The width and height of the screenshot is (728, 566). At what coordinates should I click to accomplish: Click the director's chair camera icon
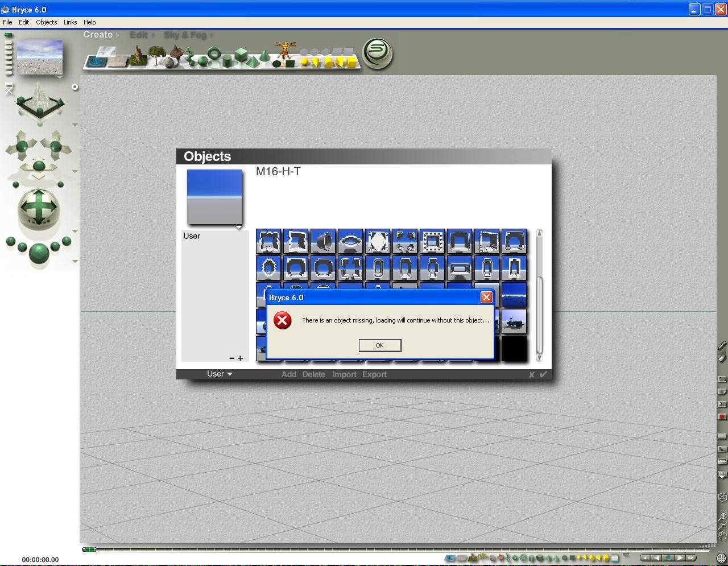[9, 89]
